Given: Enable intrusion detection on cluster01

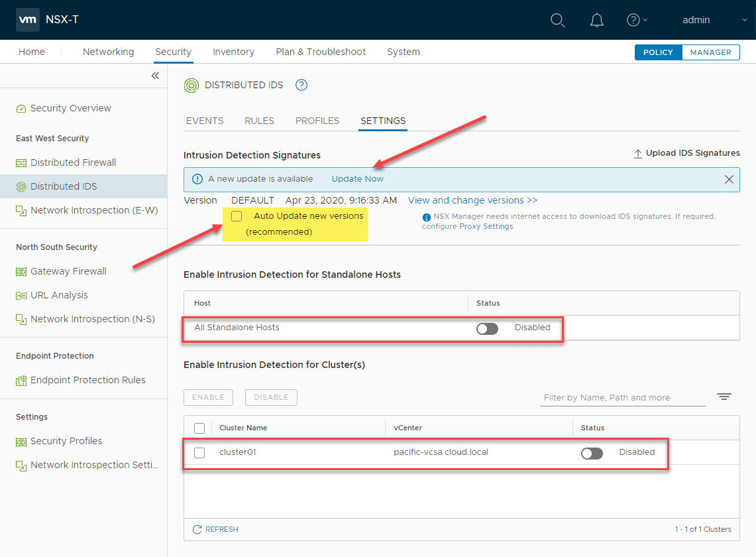Looking at the screenshot, I should (x=592, y=453).
